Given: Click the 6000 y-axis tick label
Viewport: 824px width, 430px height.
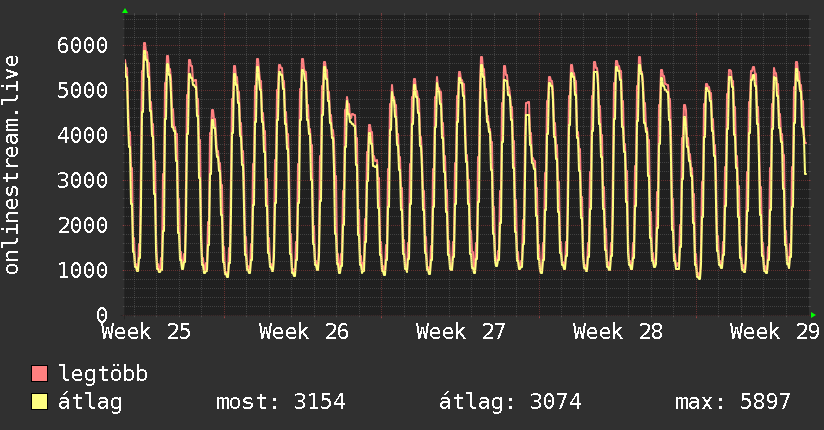Looking at the screenshot, I should coord(83,45).
